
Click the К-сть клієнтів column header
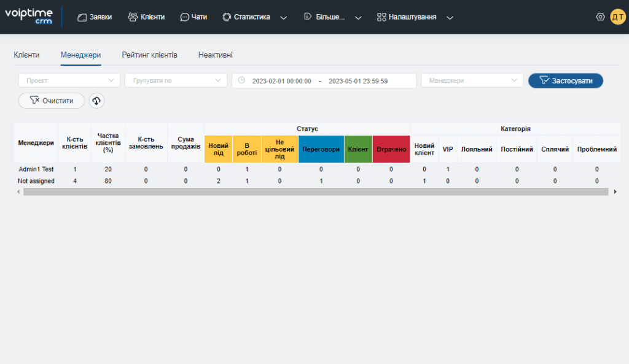(x=74, y=142)
